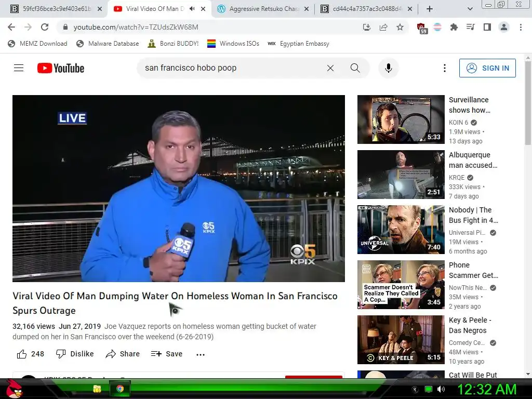
Task: Open the Albuquerque man accused thumbnail
Action: click(x=401, y=175)
